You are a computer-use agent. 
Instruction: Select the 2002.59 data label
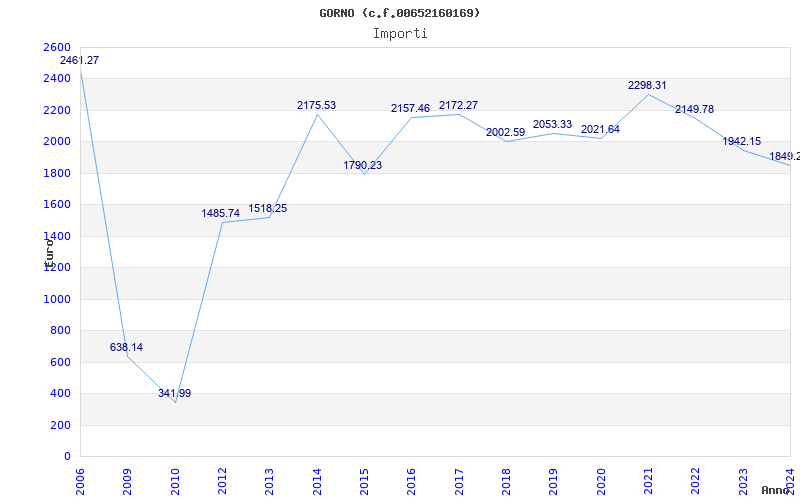click(x=505, y=133)
